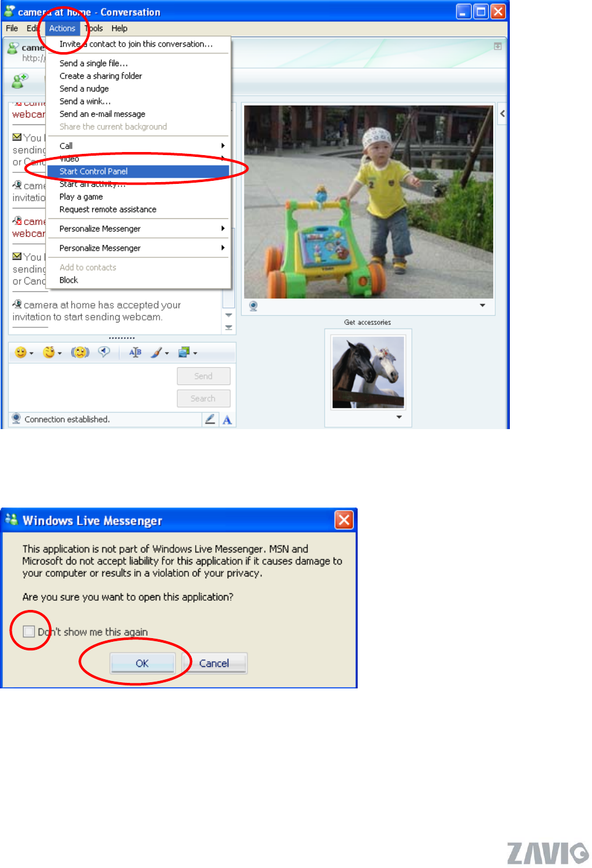The width and height of the screenshot is (592, 868).
Task: Click the voice clip icon
Action: tap(104, 352)
